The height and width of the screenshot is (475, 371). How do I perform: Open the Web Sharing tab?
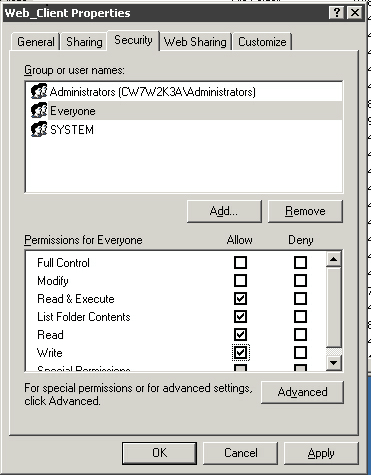pos(195,42)
